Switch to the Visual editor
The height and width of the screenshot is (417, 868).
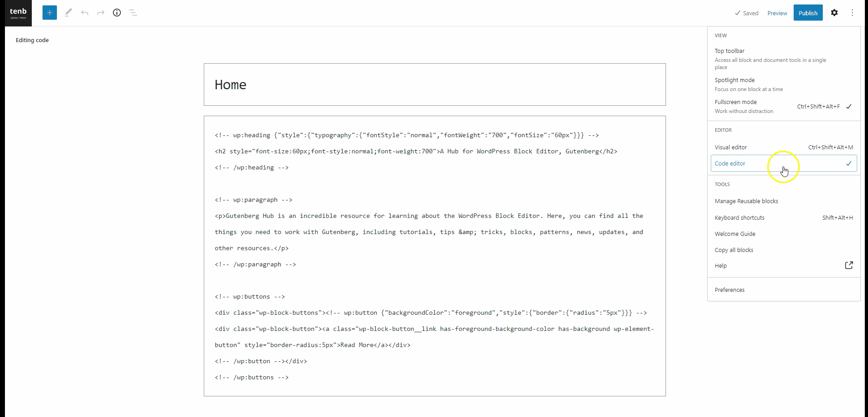pos(731,147)
